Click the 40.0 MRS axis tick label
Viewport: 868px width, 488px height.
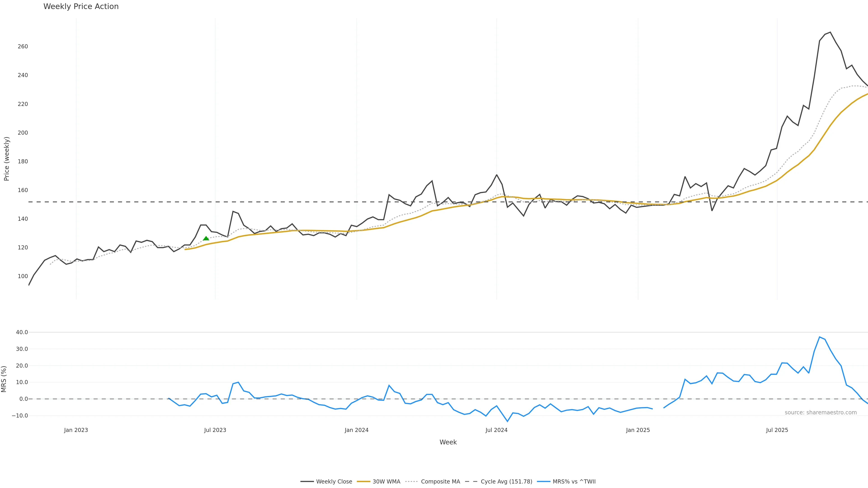(x=22, y=332)
